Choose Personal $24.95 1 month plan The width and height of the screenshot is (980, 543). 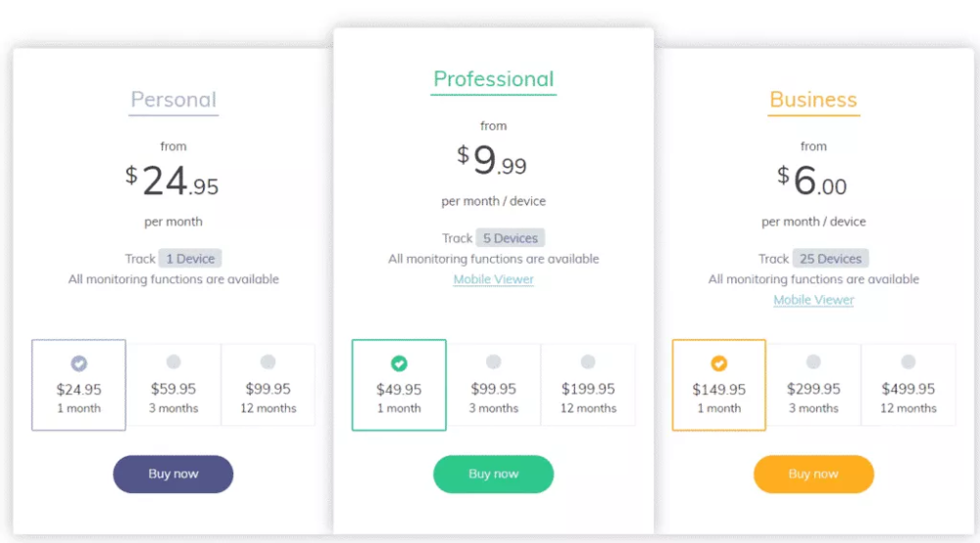coord(78,385)
